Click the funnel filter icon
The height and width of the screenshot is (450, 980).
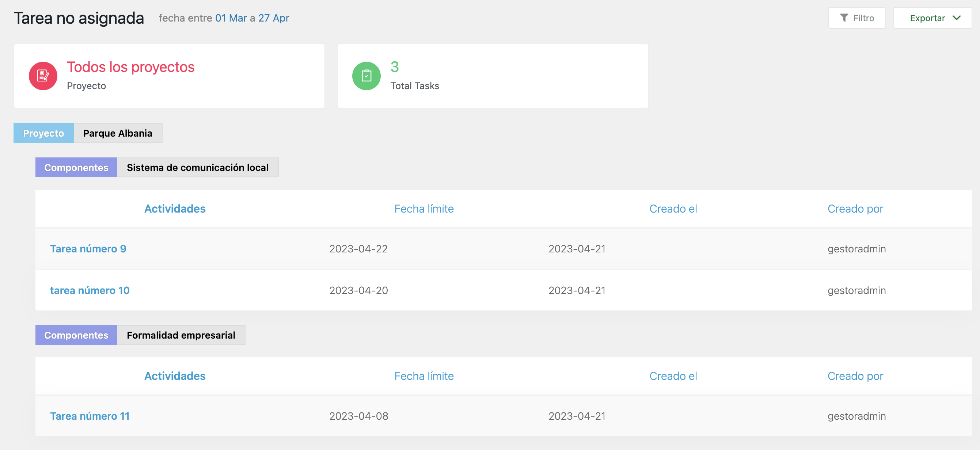(844, 18)
